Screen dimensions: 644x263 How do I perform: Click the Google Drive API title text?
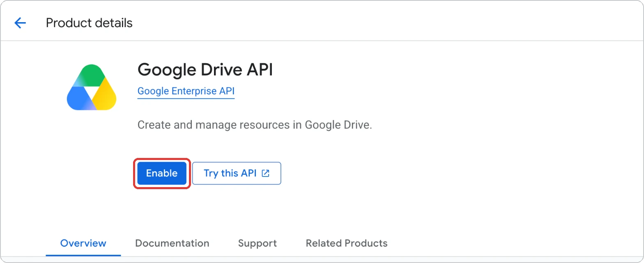(205, 70)
